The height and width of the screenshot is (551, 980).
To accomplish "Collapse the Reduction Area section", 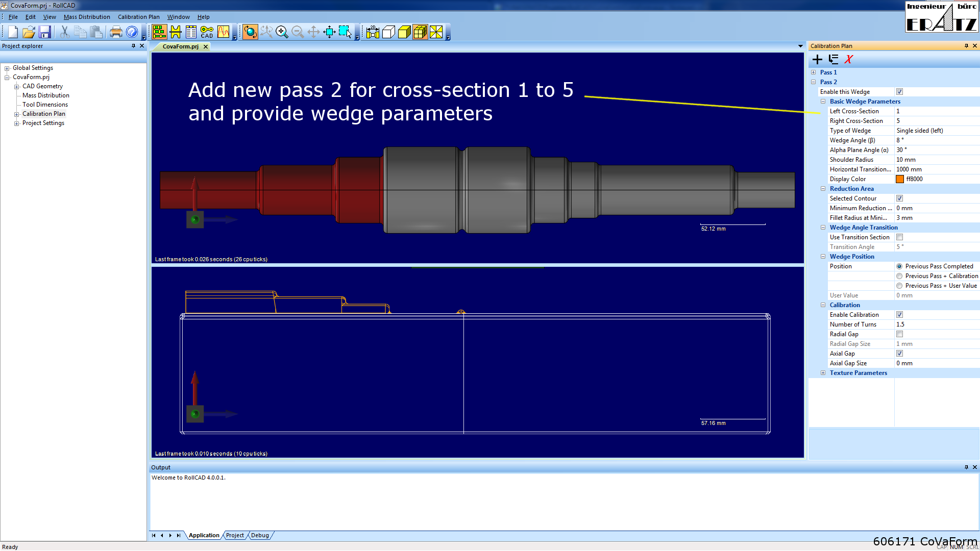I will 823,189.
